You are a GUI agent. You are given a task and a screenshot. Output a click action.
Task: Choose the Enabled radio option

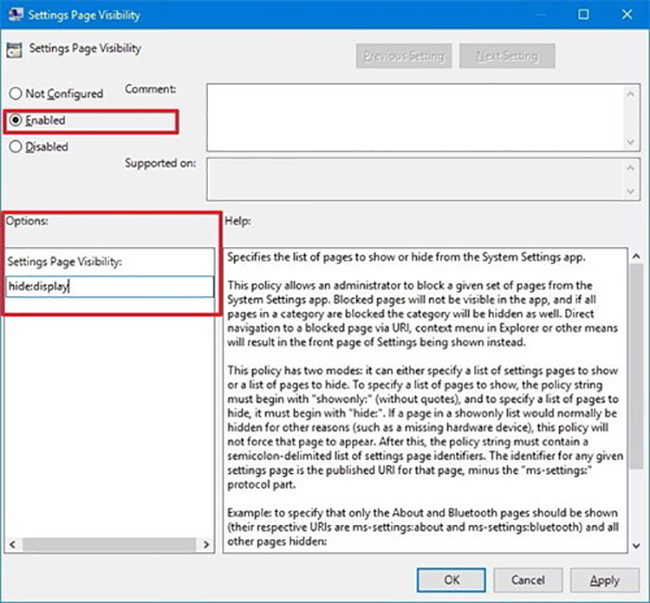click(15, 120)
